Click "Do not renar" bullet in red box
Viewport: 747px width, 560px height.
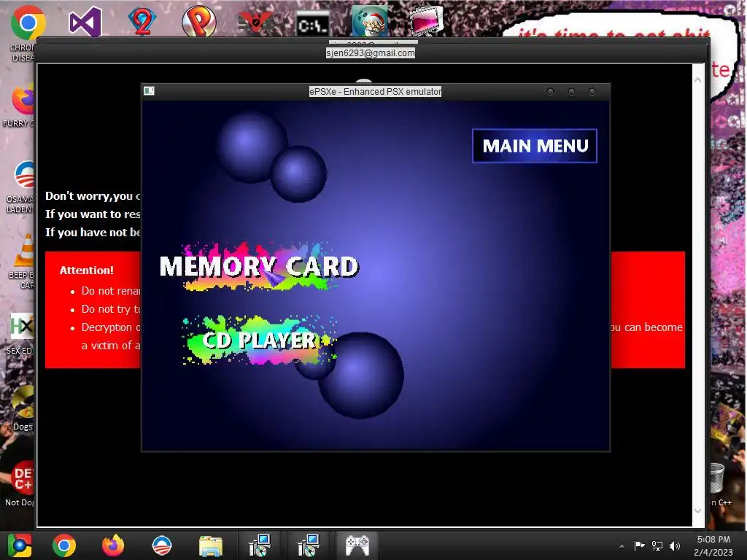click(111, 291)
